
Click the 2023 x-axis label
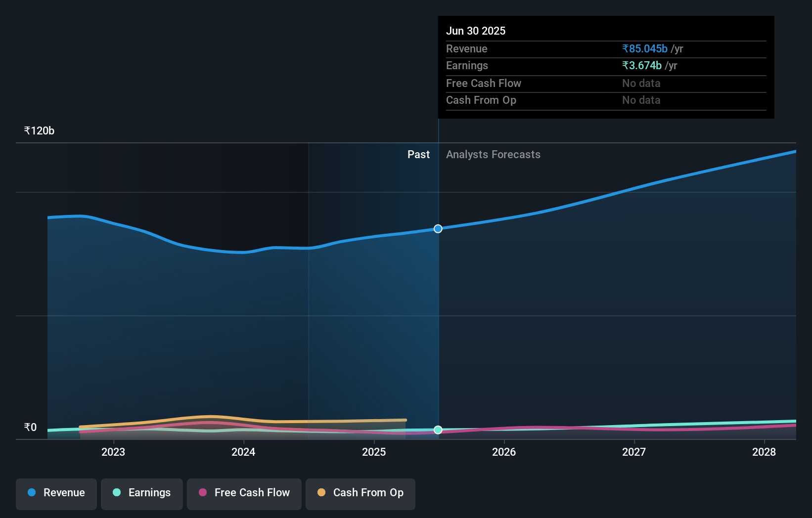coord(113,452)
